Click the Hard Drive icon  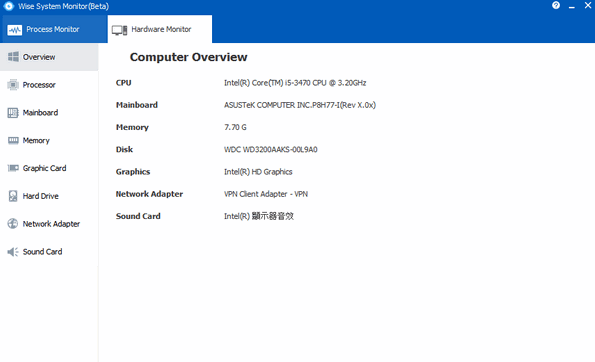13,196
